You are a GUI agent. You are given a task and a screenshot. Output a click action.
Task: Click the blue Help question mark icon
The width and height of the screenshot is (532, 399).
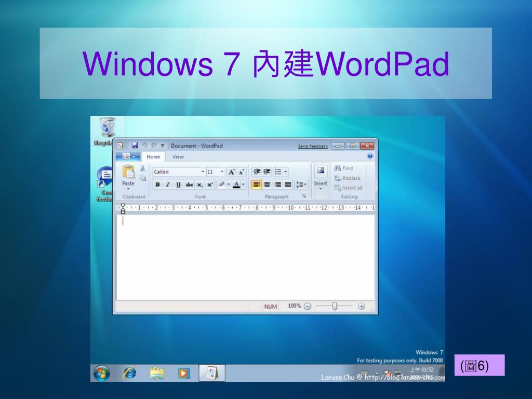pyautogui.click(x=370, y=156)
